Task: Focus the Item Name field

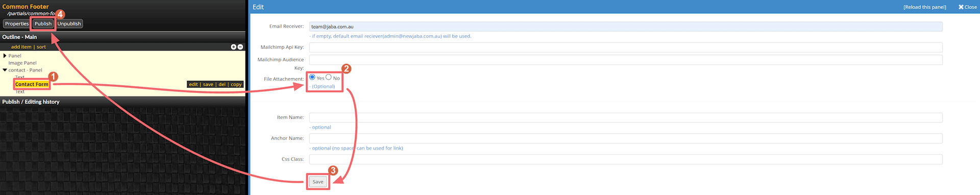Action: [626, 117]
